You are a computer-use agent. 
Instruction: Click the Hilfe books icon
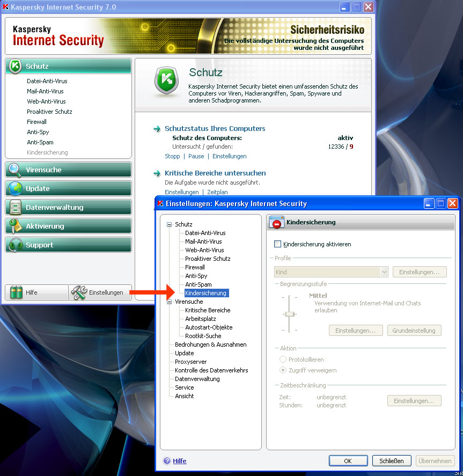[17, 292]
